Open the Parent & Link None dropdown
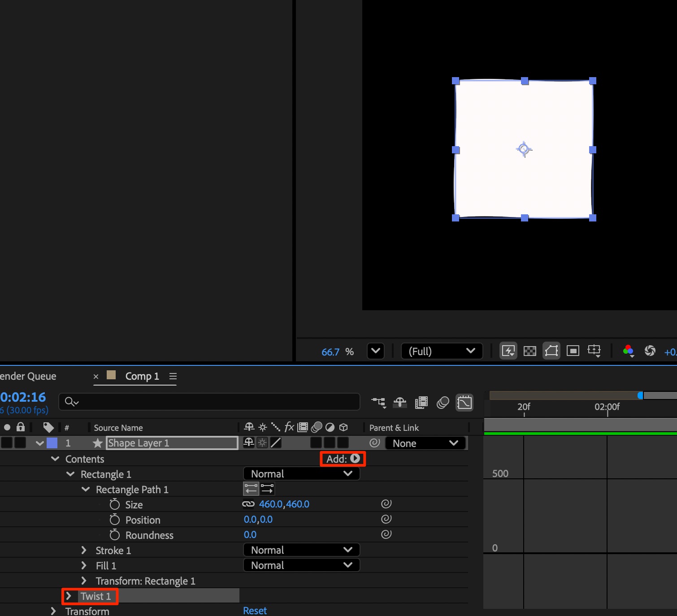This screenshot has height=616, width=677. tap(425, 443)
